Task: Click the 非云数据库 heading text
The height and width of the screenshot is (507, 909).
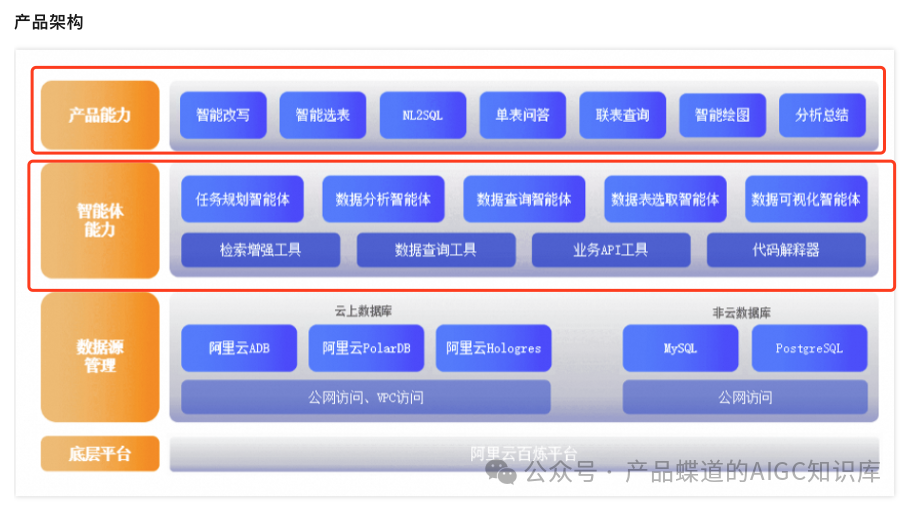Action: coord(741,313)
